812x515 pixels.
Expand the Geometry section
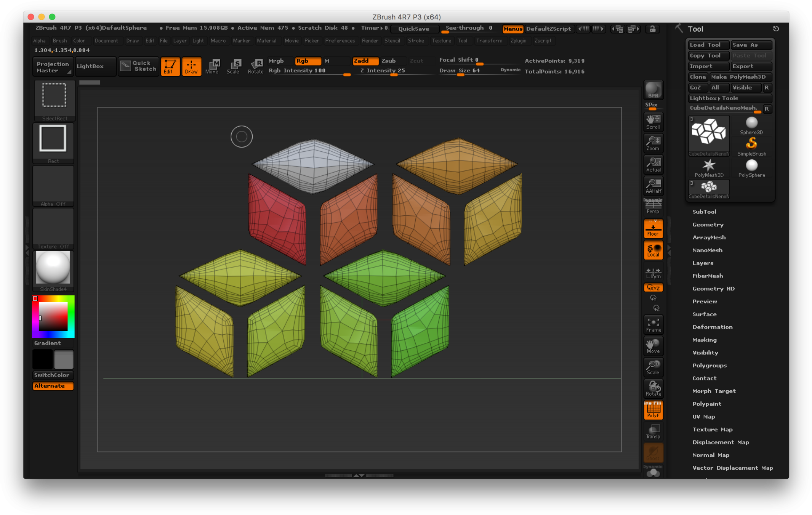(x=708, y=225)
